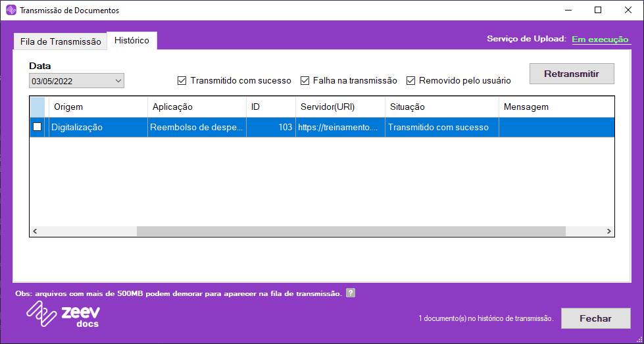Click the scroll left arrow
This screenshot has height=344, width=644.
(x=35, y=231)
